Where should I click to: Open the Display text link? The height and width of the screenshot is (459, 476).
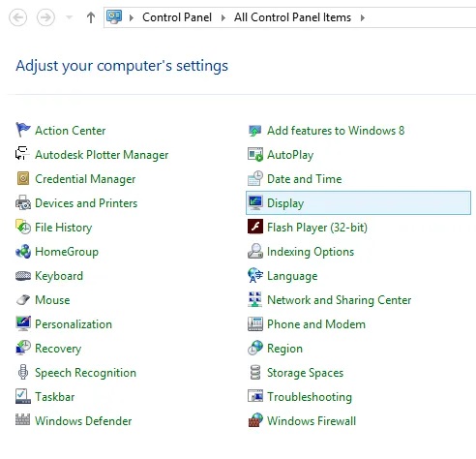point(285,203)
